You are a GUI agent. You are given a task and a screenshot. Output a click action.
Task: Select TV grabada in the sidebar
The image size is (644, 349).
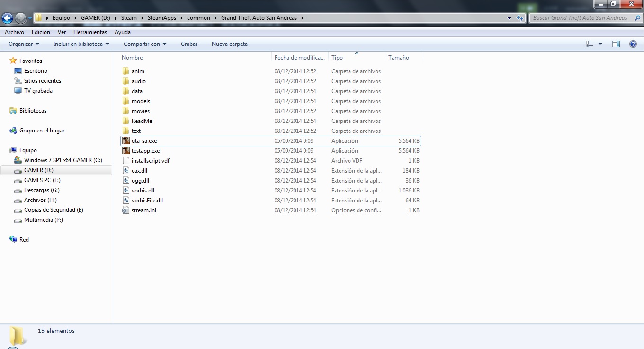click(x=38, y=91)
